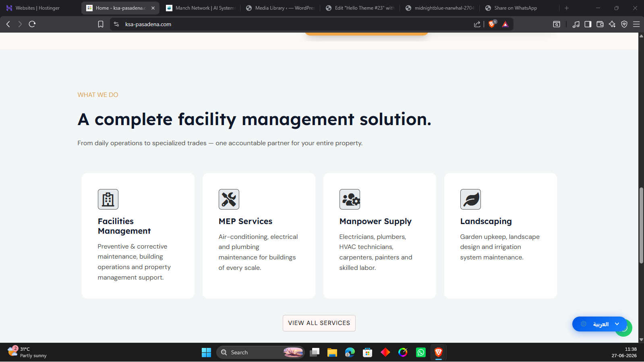Click the Landscaping card title

[x=486, y=222]
